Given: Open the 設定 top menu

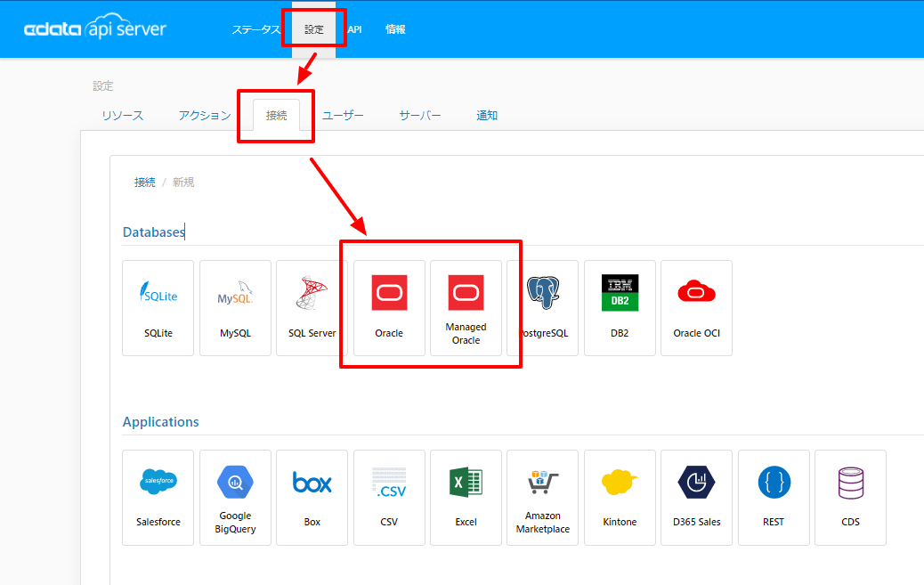Looking at the screenshot, I should [313, 29].
